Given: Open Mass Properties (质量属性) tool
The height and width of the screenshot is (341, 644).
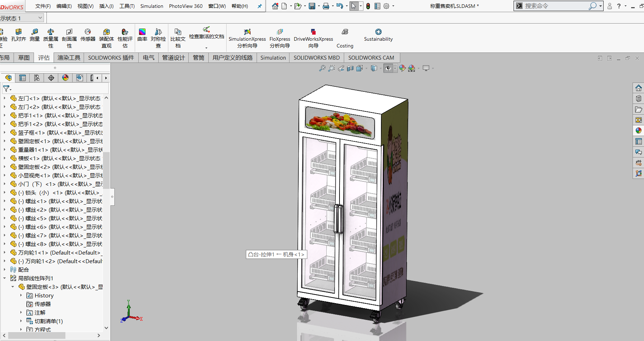Looking at the screenshot, I should click(x=51, y=38).
